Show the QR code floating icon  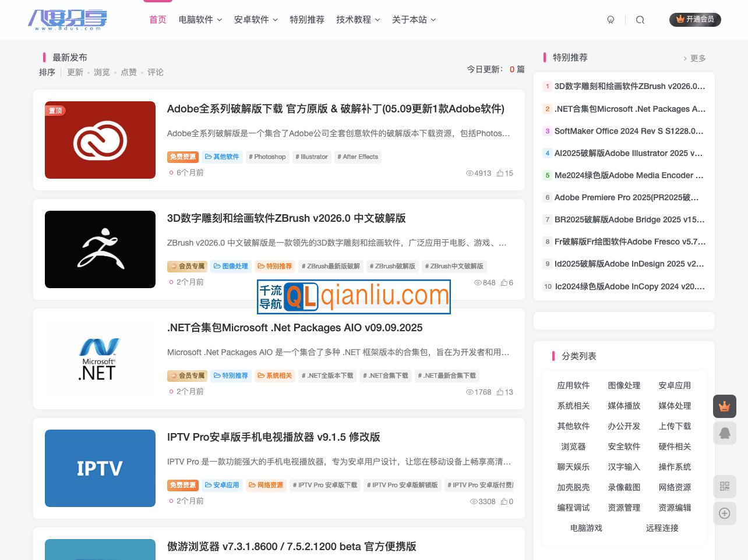pyautogui.click(x=725, y=486)
